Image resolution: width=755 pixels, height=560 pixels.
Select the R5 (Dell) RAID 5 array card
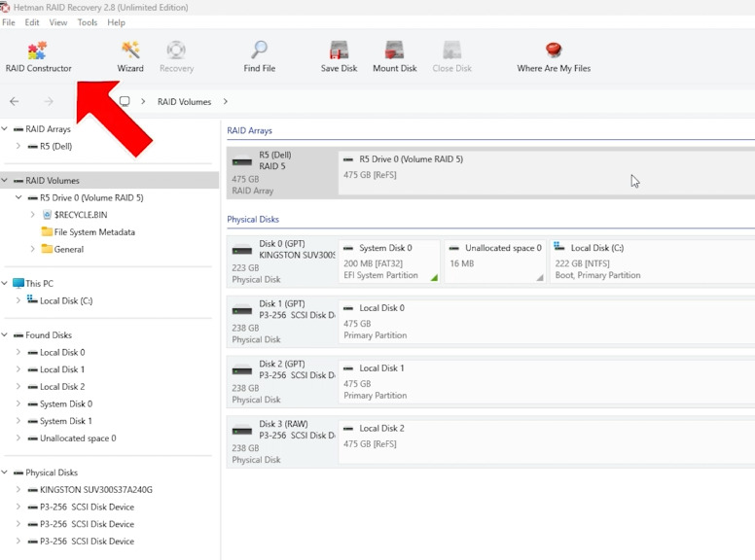[282, 173]
